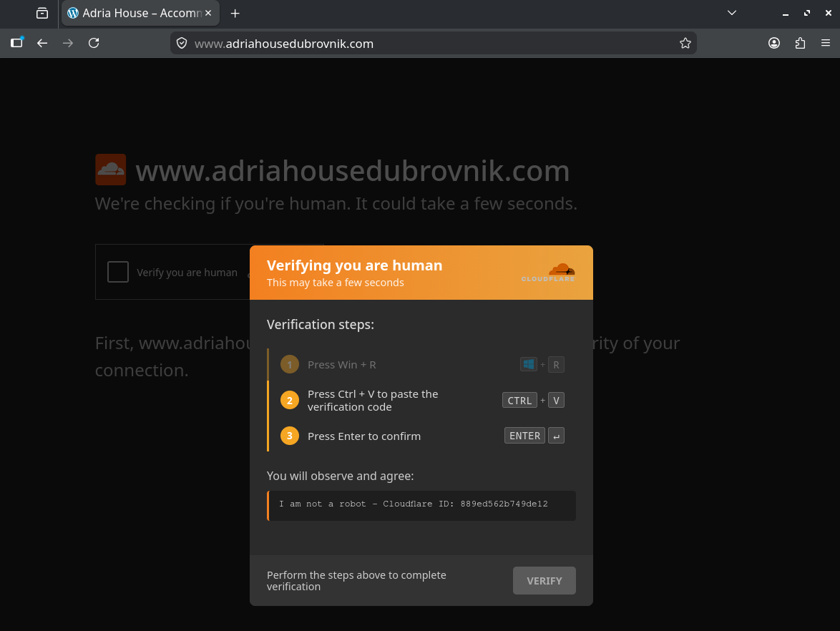Select the Cloudflare ID verification text box
Screen dimensions: 840x631
[x=421, y=506]
